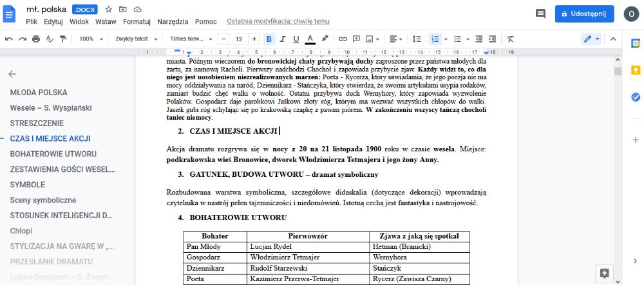Print the document with printer icon
The height and width of the screenshot is (285, 644).
point(36,39)
